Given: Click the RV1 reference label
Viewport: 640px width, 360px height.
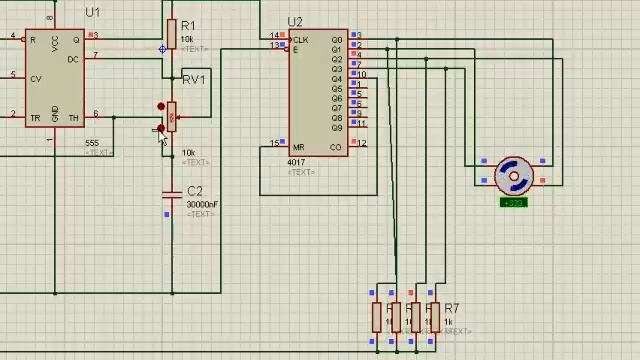Looking at the screenshot, I should tap(194, 80).
